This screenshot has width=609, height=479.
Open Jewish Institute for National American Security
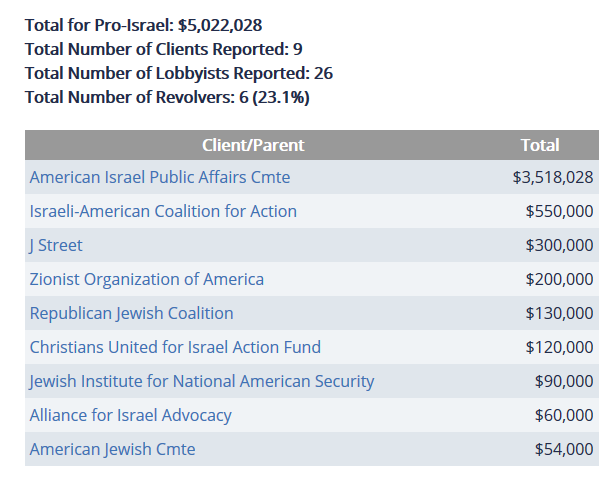(202, 381)
